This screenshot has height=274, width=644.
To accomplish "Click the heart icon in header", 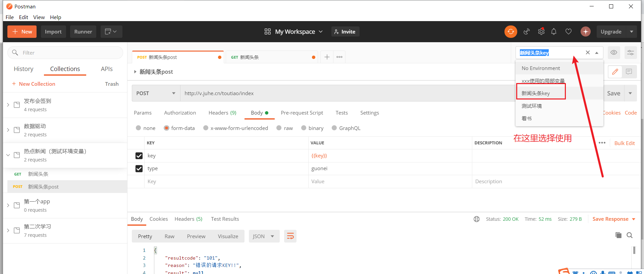I will point(569,31).
